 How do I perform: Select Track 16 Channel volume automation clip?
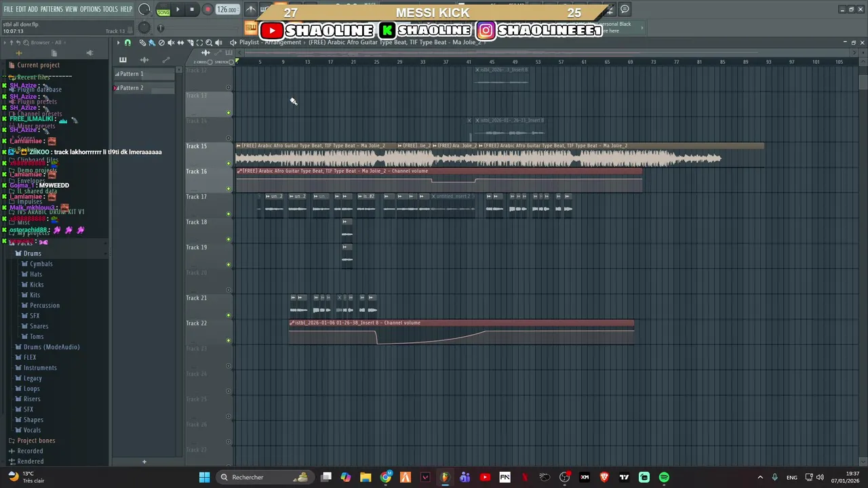tap(439, 180)
